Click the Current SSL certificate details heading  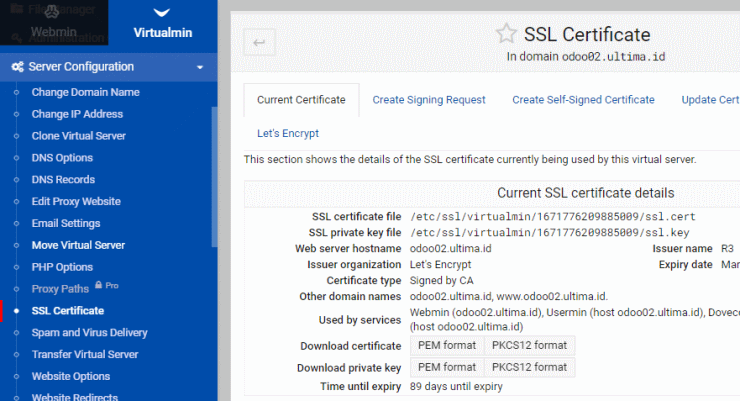pyautogui.click(x=586, y=193)
